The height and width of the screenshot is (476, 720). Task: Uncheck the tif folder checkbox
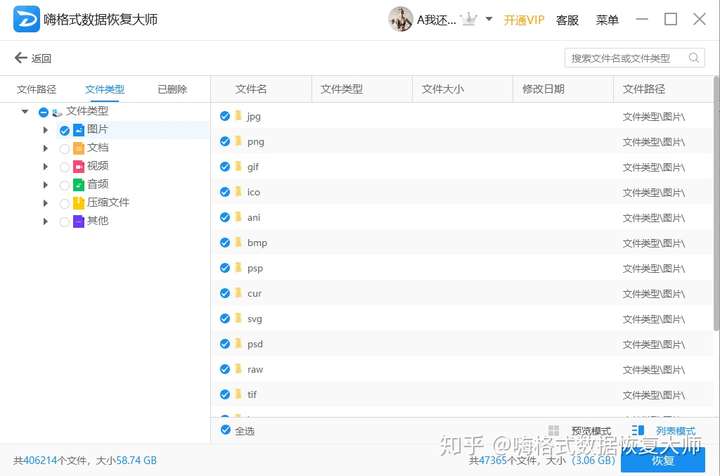point(225,394)
